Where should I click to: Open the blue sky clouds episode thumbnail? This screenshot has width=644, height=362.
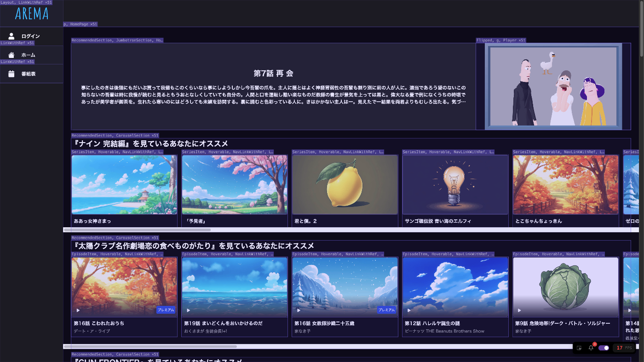(455, 287)
